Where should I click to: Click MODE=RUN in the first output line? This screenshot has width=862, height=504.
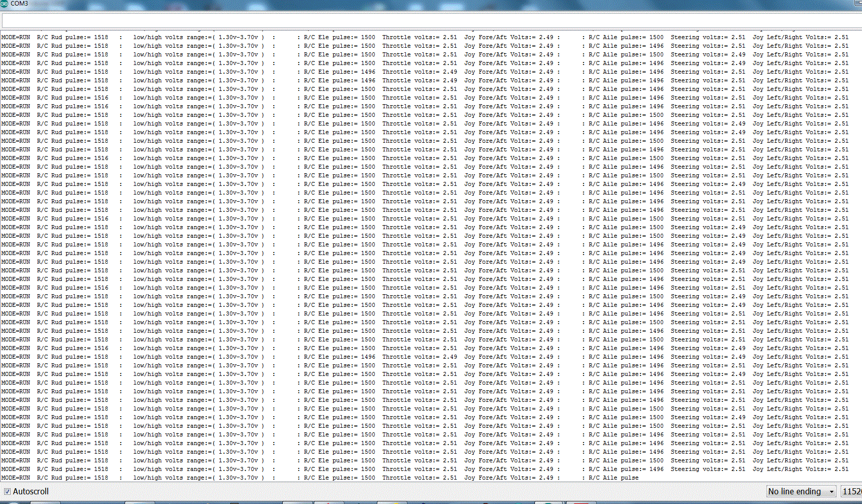[16, 37]
